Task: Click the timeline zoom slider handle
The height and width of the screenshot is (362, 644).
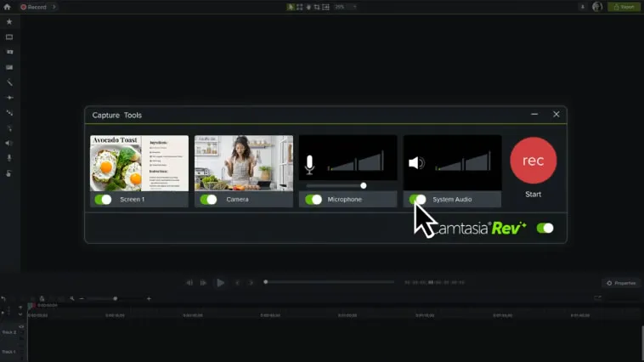Action: (116, 299)
